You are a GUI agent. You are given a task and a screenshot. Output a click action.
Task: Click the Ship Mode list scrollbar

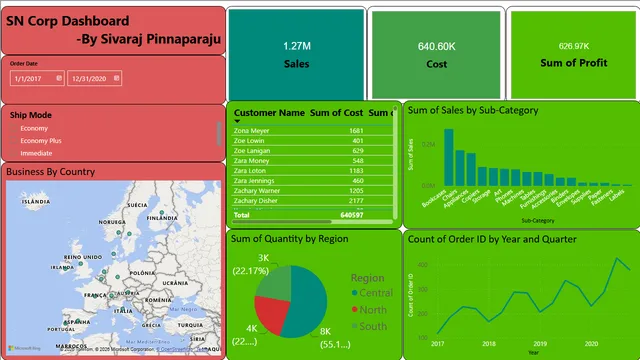click(x=219, y=133)
